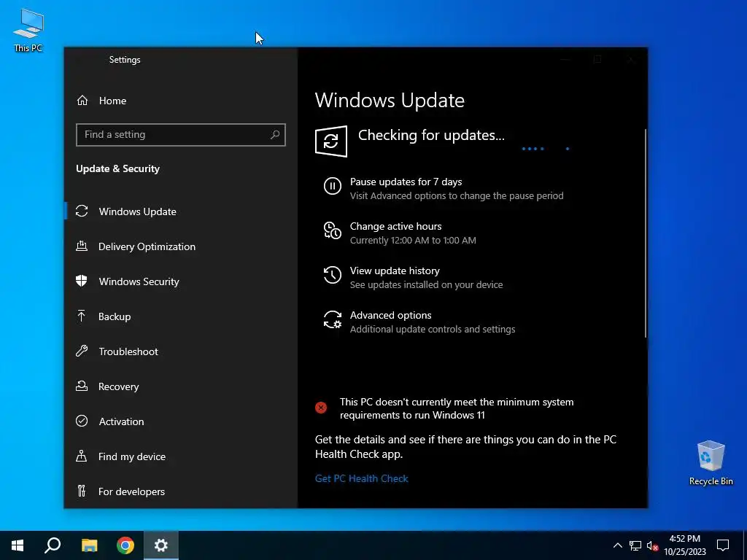Viewport: 747px width, 560px height.
Task: Click the Windows Security shield icon
Action: click(x=82, y=281)
